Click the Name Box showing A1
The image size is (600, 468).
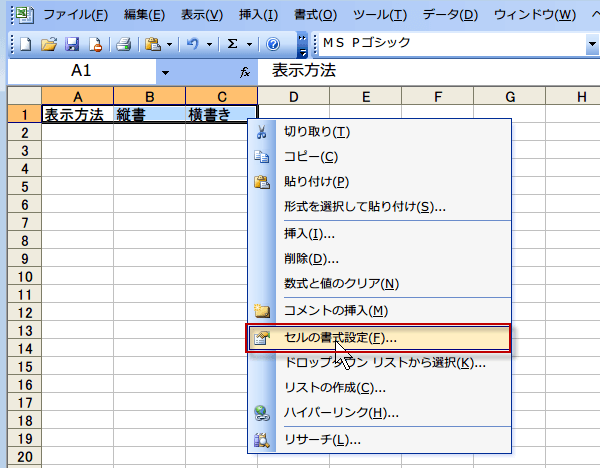coord(82,72)
